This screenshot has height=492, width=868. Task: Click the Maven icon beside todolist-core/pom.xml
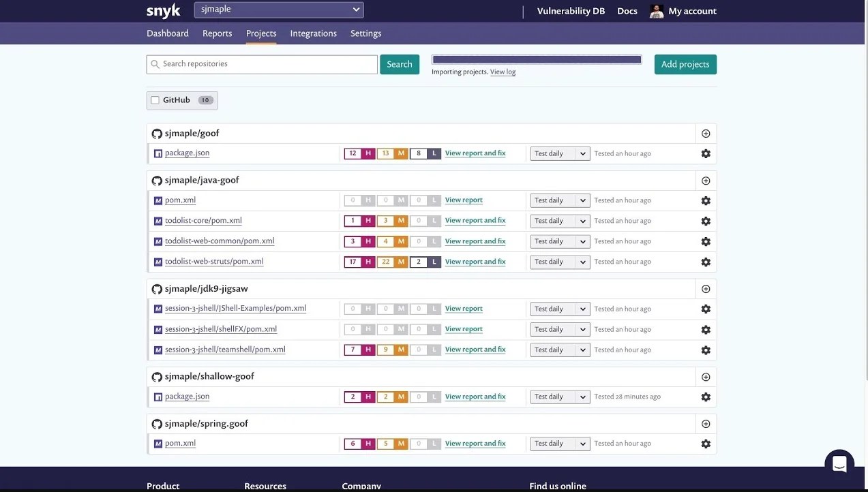[x=158, y=220]
